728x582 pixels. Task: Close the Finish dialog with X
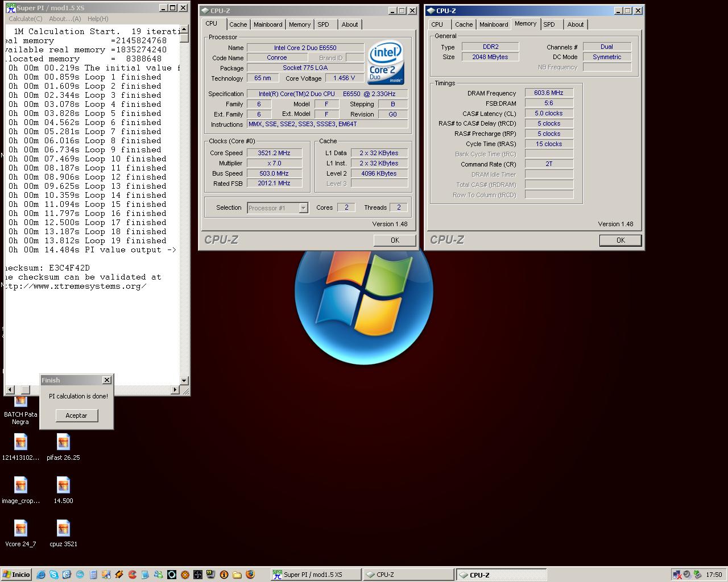point(106,380)
